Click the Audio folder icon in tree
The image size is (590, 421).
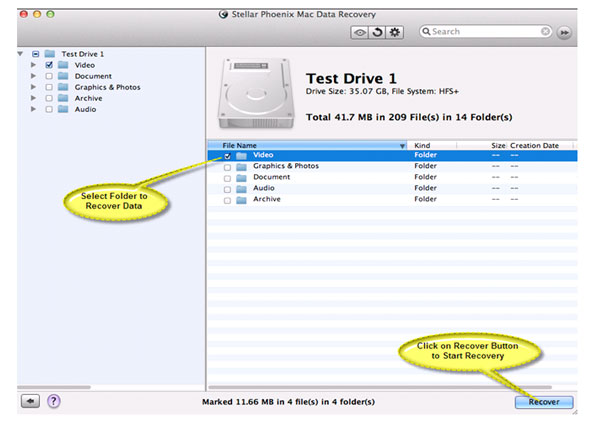click(63, 109)
